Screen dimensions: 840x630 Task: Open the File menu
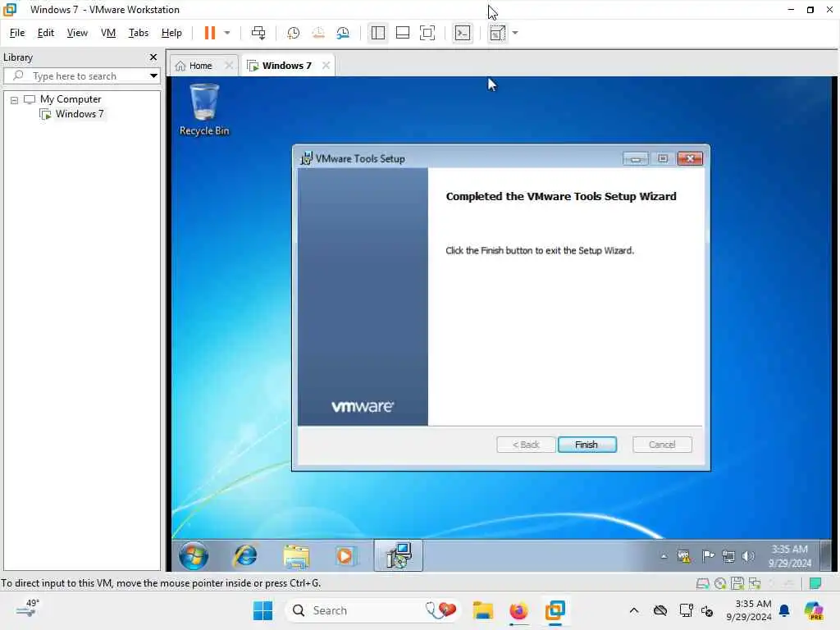tap(17, 33)
